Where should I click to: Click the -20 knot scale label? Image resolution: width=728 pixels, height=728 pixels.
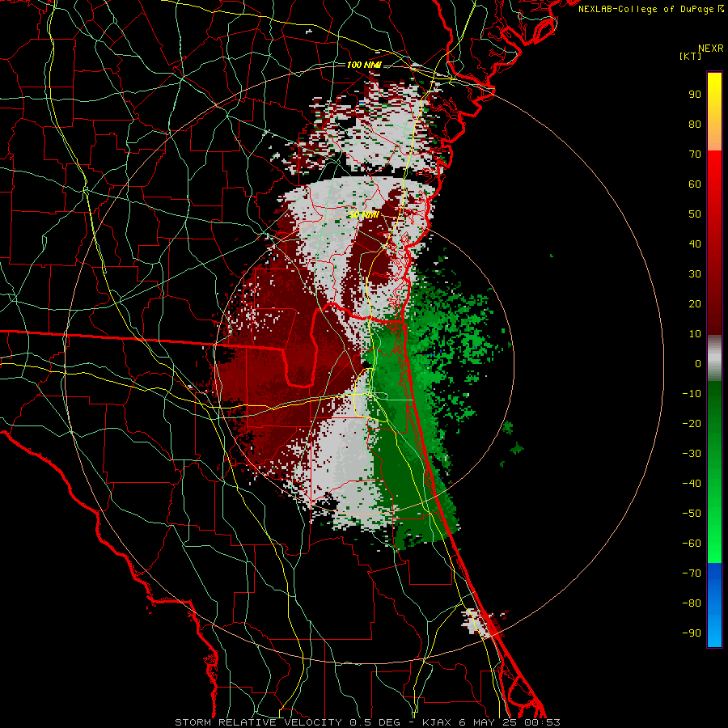pyautogui.click(x=692, y=423)
